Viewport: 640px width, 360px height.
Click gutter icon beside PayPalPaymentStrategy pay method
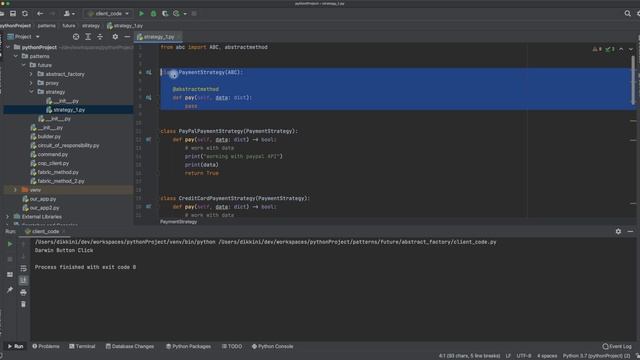tap(149, 140)
